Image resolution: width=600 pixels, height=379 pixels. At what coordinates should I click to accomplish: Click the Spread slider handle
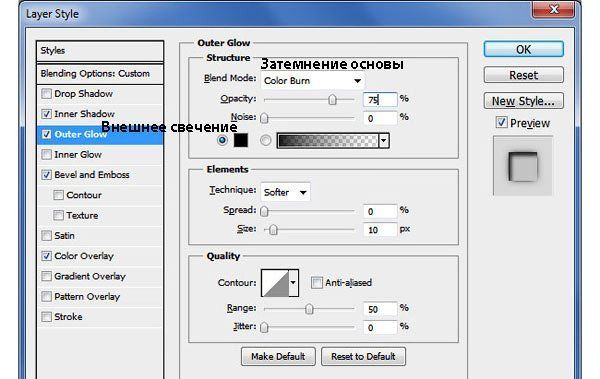(x=264, y=211)
